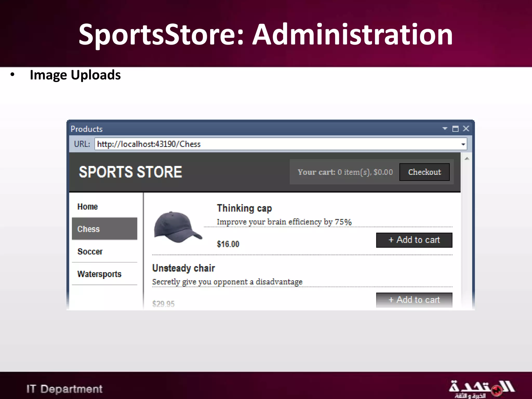Add the Thinking cap to cart
Viewport: 532px width, 399px height.
414,240
